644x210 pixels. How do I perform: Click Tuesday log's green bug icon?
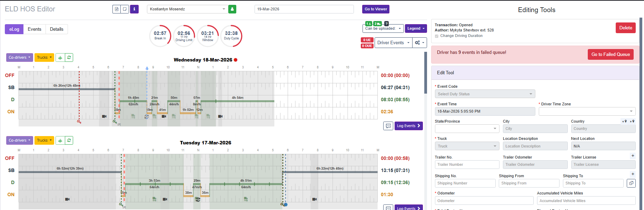point(60,140)
